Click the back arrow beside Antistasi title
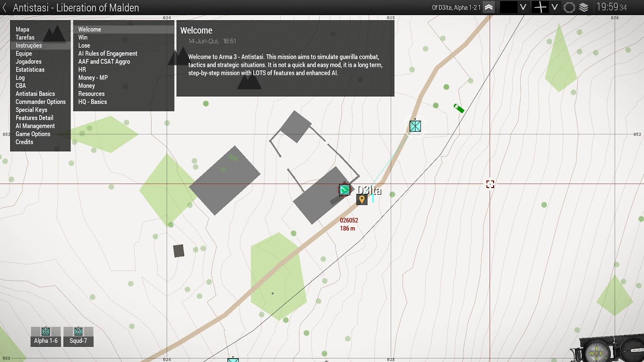The height and width of the screenshot is (362, 644). [x=5, y=8]
